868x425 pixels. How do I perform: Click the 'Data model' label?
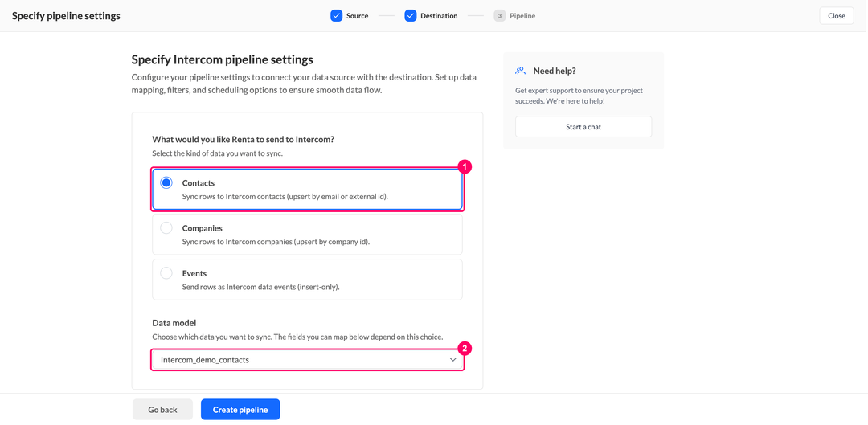(174, 323)
